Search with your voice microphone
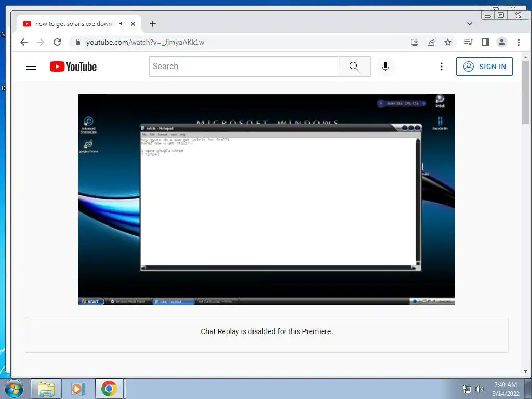The image size is (532, 399). tap(385, 66)
